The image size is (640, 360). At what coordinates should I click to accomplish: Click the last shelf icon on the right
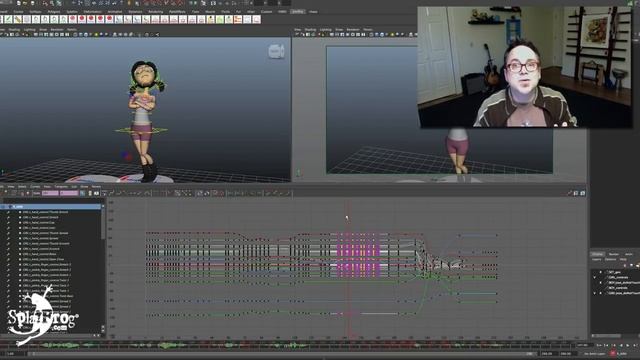coord(256,19)
